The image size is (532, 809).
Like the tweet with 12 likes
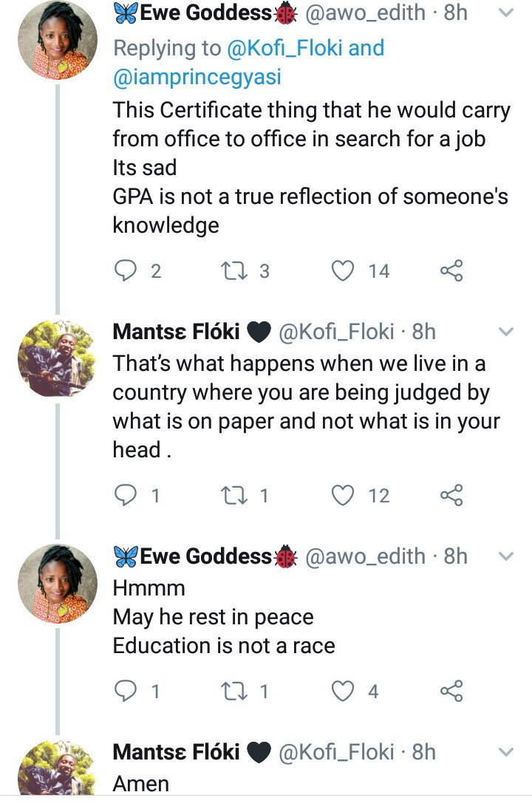[x=342, y=495]
